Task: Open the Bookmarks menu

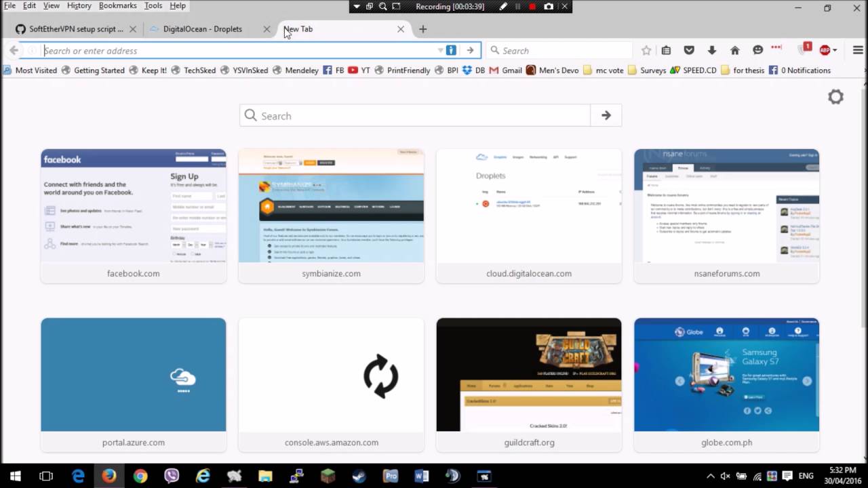Action: [x=117, y=5]
